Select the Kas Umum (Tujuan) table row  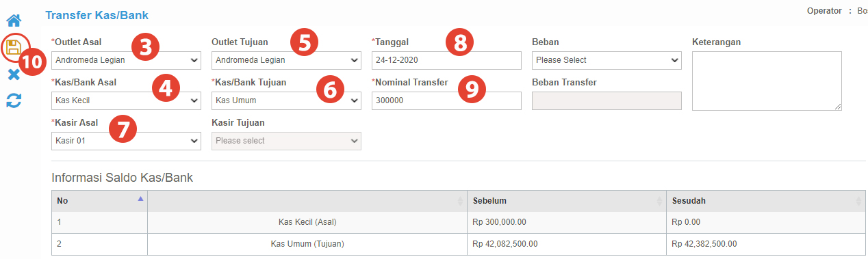(x=459, y=244)
